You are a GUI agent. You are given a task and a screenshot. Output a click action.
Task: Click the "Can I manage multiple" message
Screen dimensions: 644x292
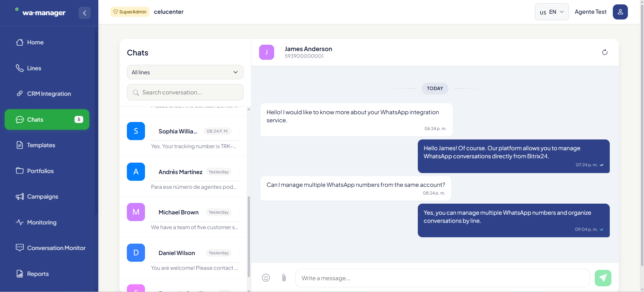[x=356, y=189]
